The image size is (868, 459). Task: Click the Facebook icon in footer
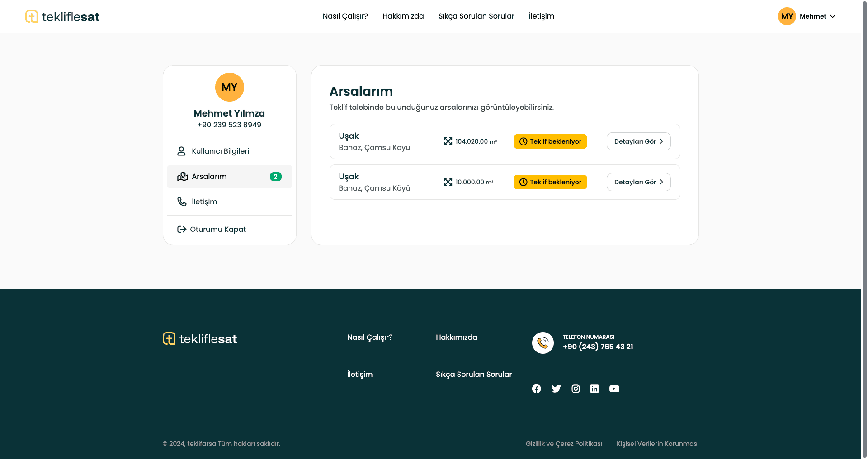click(536, 389)
